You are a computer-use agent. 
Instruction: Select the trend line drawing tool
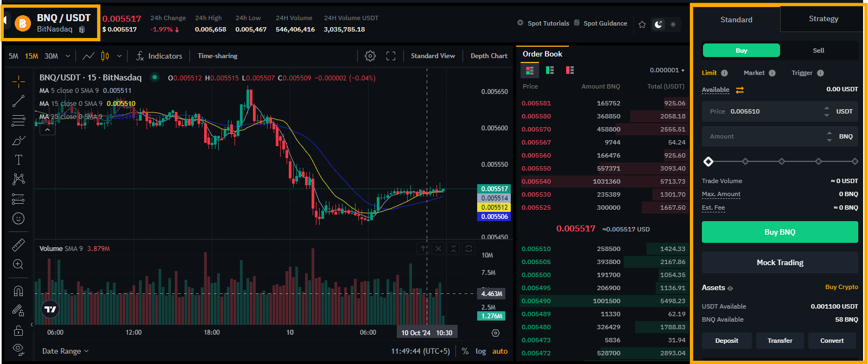coord(18,101)
